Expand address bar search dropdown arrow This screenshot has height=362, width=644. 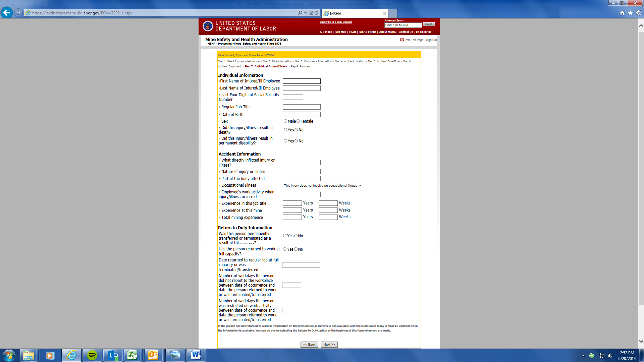(x=305, y=13)
